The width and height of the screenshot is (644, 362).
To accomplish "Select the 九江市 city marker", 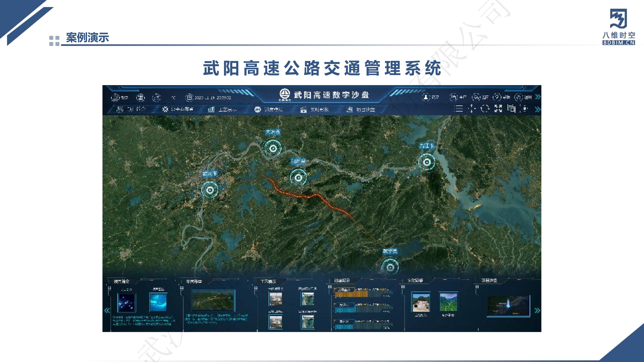I will pos(427,162).
